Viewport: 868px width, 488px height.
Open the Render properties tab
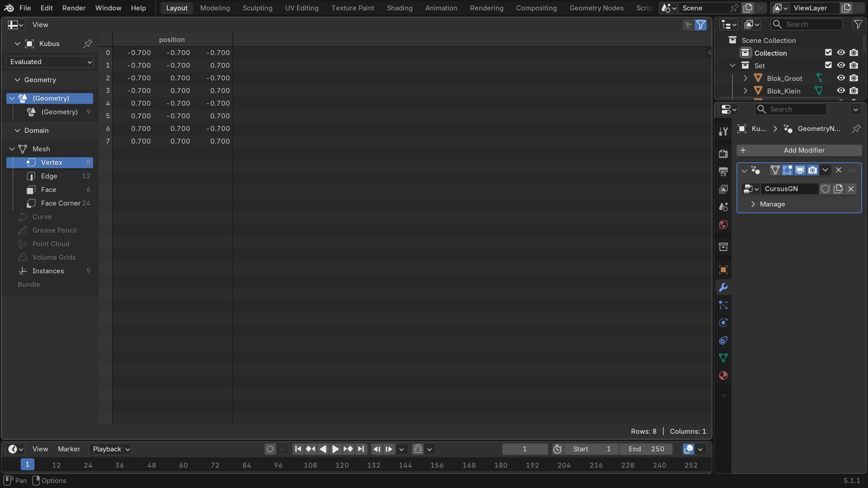723,154
